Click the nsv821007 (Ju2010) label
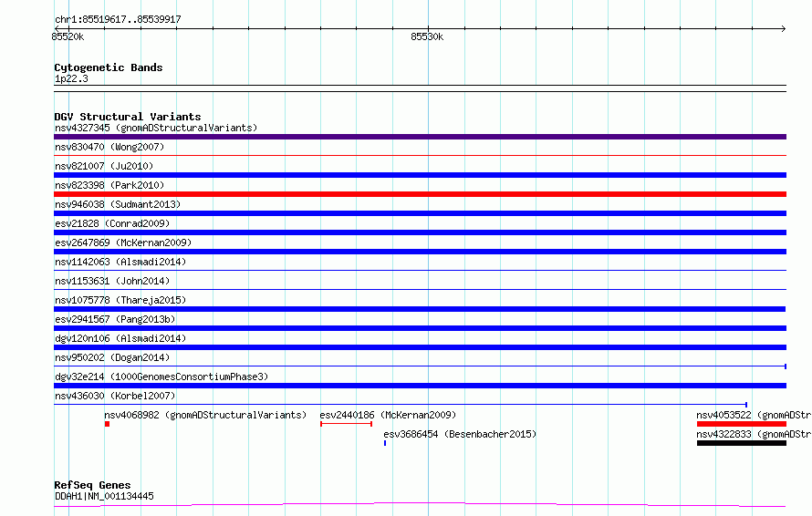812x516 pixels. (x=104, y=166)
